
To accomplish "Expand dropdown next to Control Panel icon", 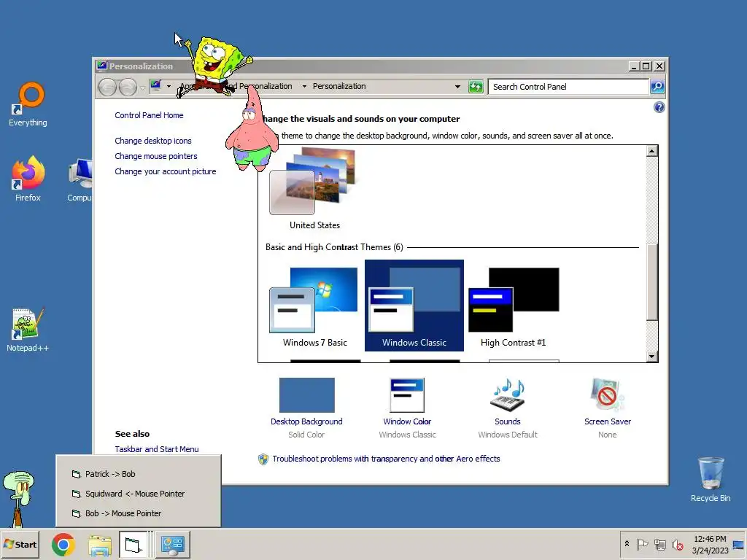I will pos(169,86).
